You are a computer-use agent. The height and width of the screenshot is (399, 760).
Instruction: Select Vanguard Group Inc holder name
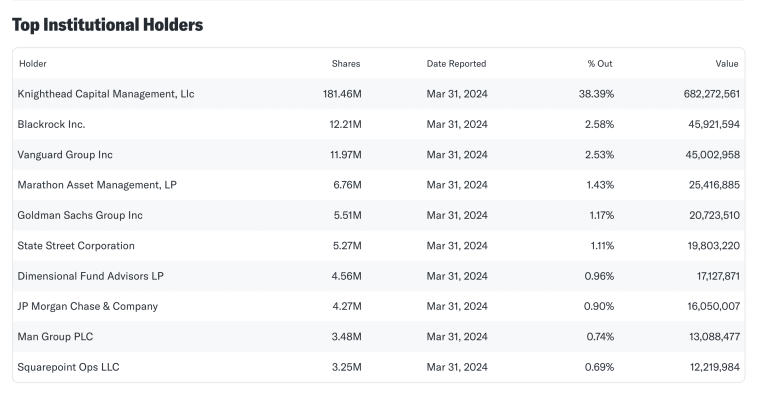coord(65,155)
